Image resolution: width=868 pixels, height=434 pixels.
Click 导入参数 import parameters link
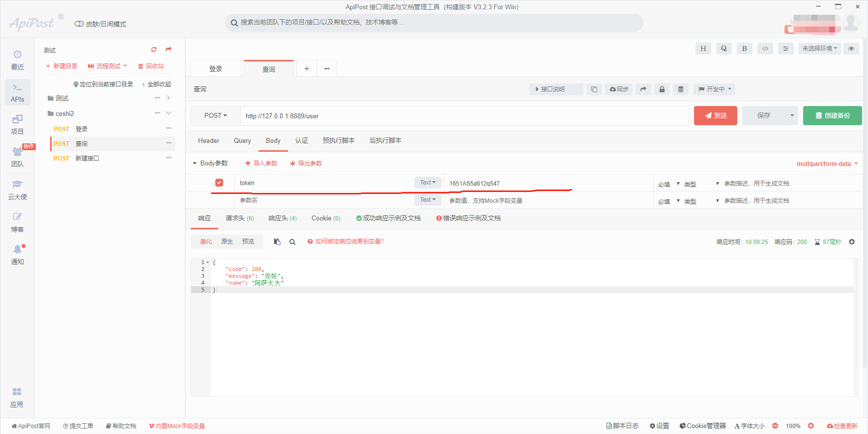261,163
